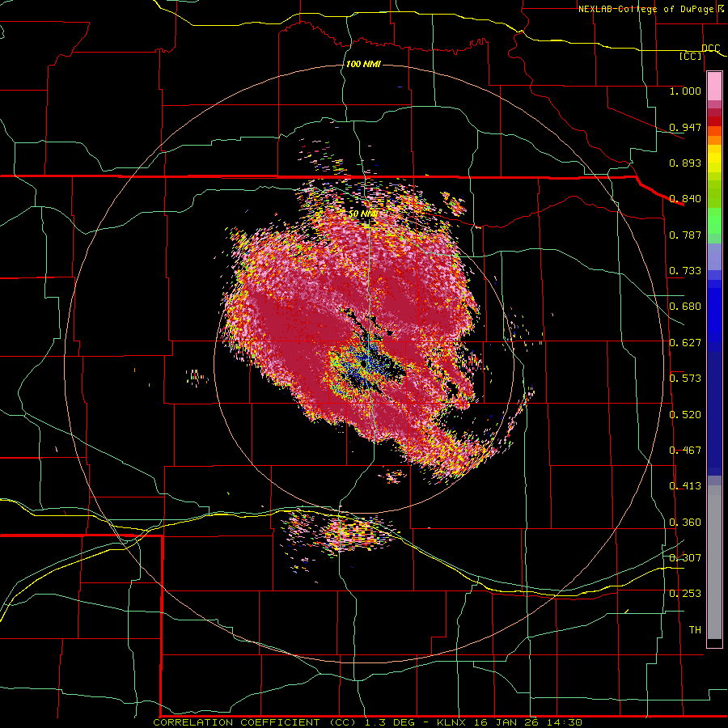Select the 1.000 value on the color scale
Image resolution: width=728 pixels, height=728 pixels.
[685, 91]
